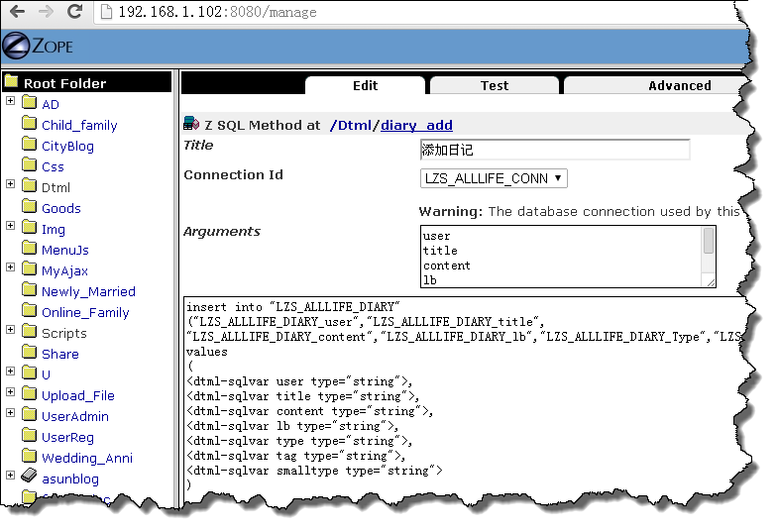The width and height of the screenshot is (778, 532).
Task: Expand the Dtml folder tree node
Action: pyautogui.click(x=11, y=184)
